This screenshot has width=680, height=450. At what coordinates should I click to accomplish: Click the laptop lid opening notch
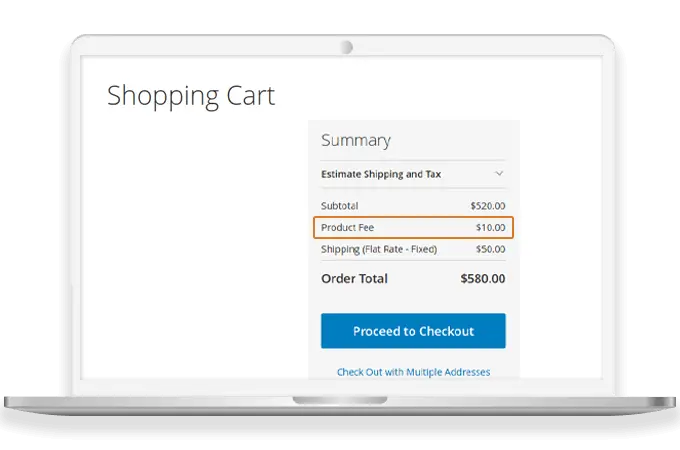(x=340, y=401)
